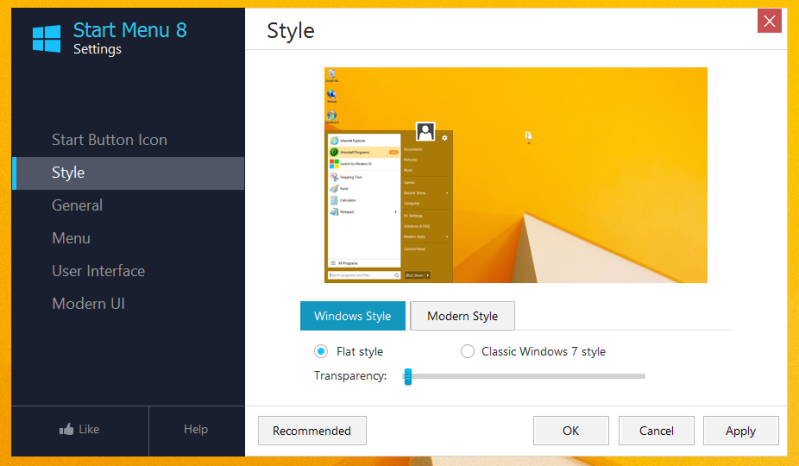Close the settings window with the red X
This screenshot has width=799, height=466.
769,21
